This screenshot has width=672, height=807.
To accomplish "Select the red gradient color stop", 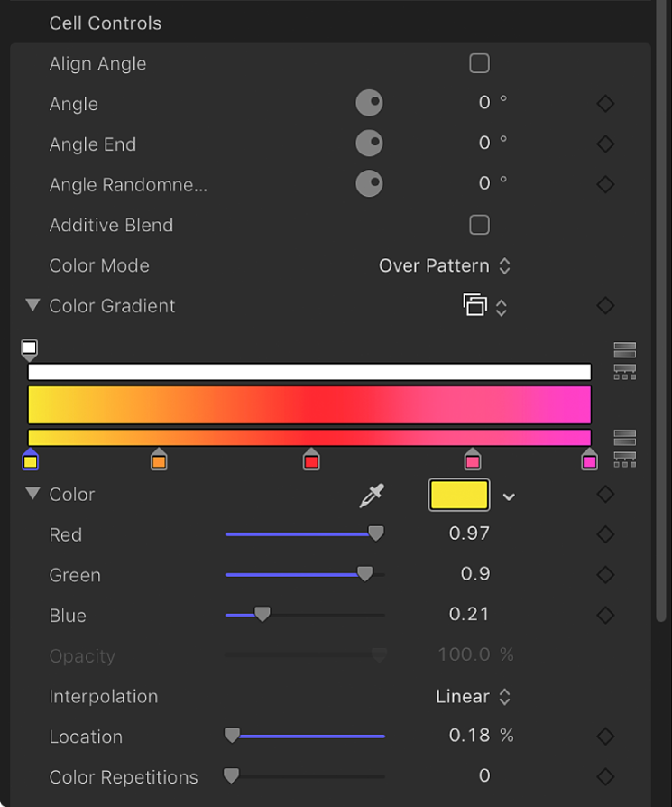I will 311,460.
